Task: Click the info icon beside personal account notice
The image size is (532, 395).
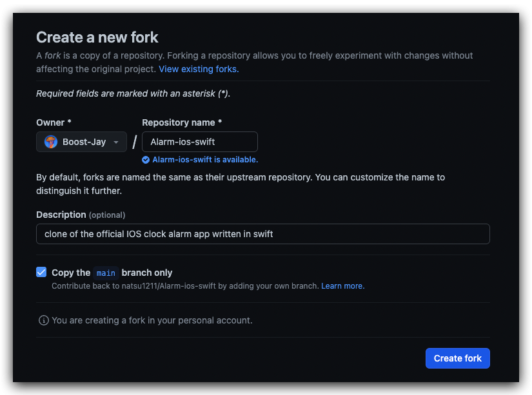Action: click(x=44, y=320)
